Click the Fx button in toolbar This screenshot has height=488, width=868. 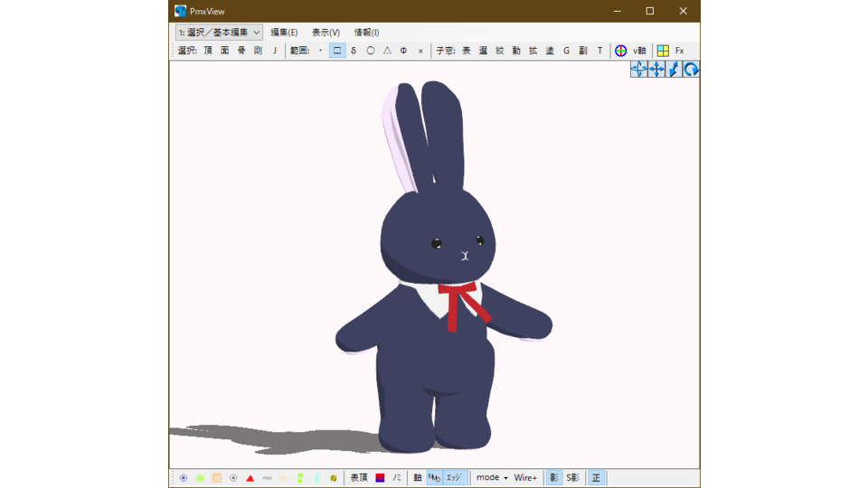pos(679,51)
